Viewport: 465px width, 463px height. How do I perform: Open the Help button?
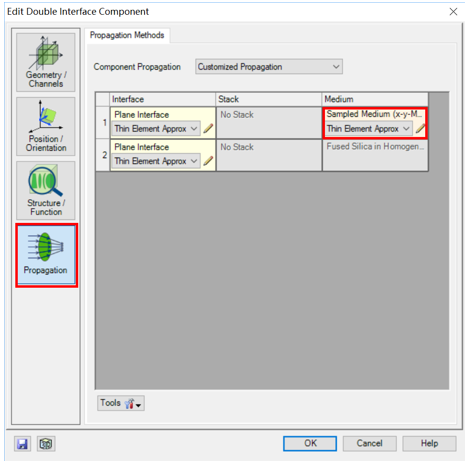pyautogui.click(x=429, y=443)
